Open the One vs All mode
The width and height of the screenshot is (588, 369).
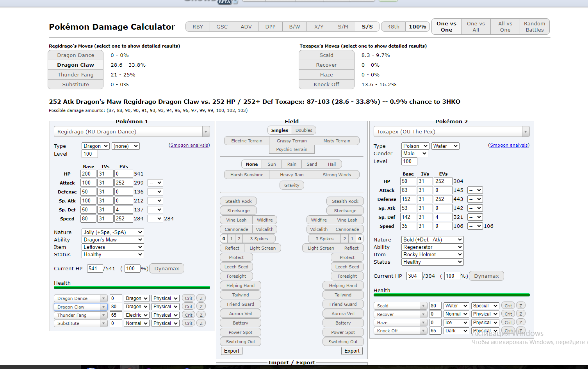(x=476, y=27)
